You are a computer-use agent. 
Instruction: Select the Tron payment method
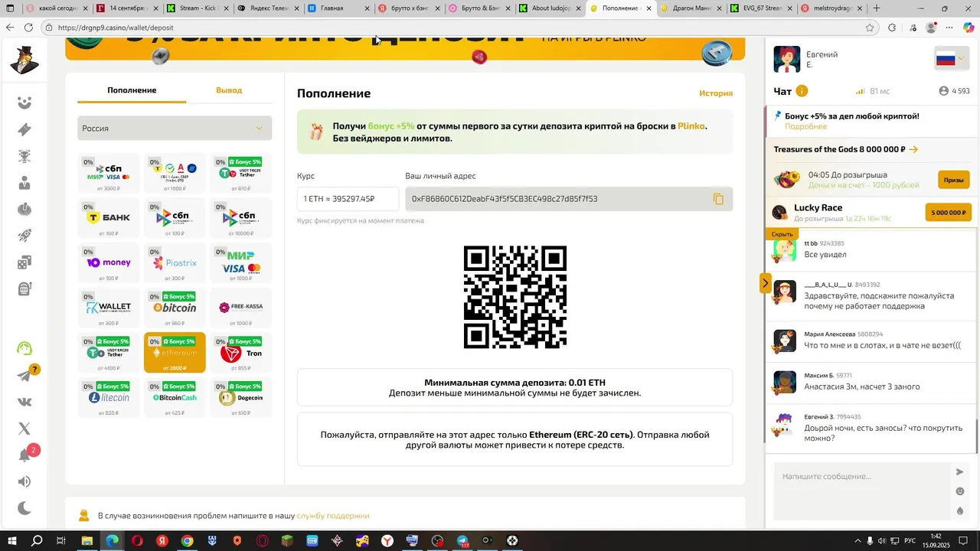click(241, 353)
